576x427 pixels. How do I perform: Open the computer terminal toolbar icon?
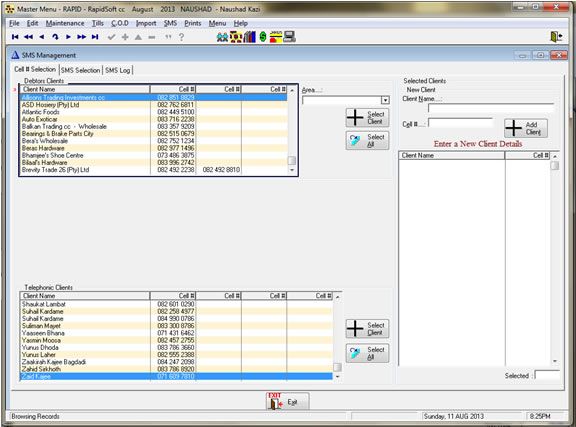289,37
